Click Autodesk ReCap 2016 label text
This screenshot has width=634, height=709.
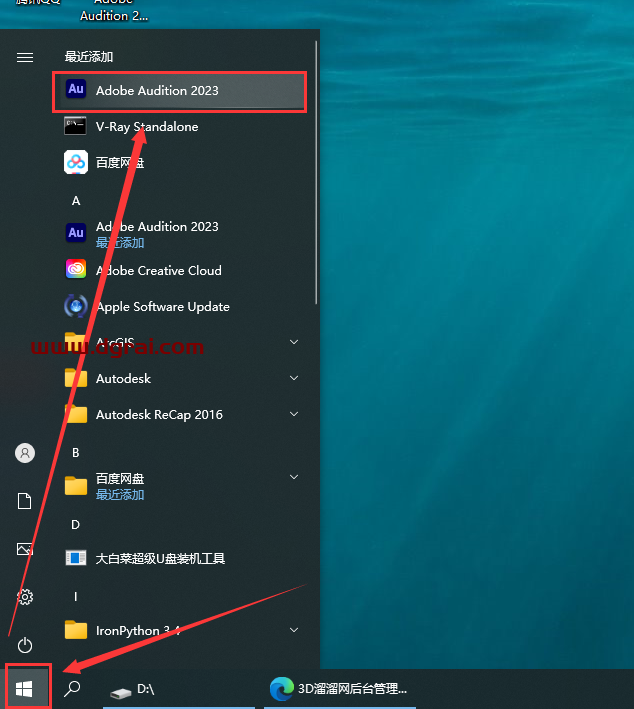coord(159,415)
